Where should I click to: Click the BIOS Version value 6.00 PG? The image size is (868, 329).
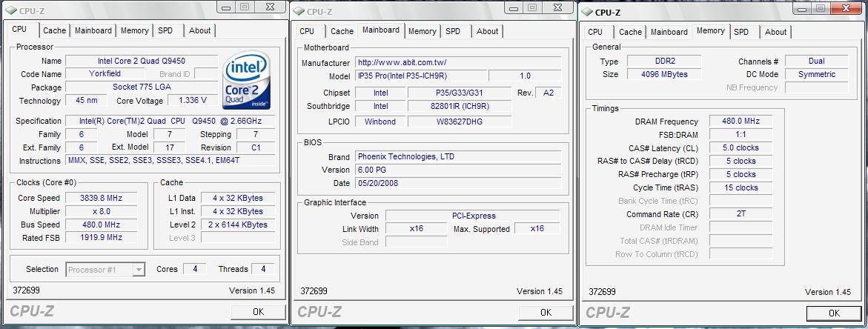458,170
